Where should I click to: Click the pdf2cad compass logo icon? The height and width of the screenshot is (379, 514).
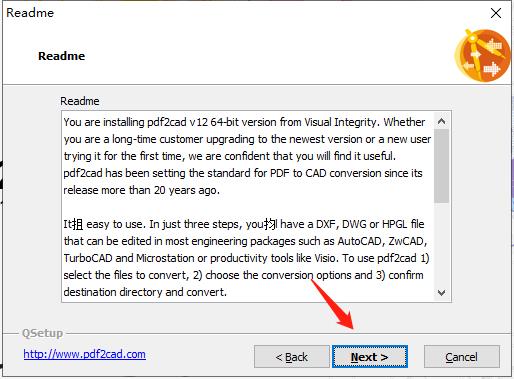[x=482, y=55]
